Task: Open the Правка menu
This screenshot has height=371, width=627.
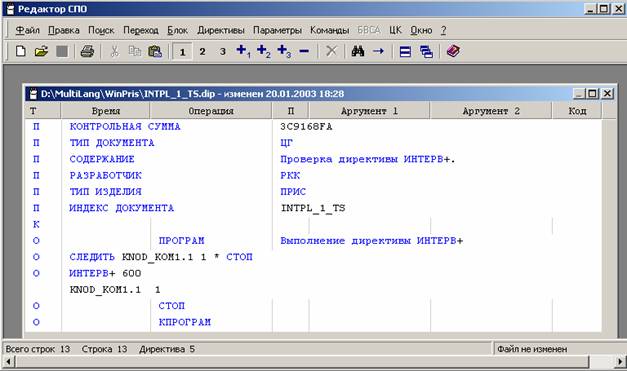Action: click(x=64, y=30)
